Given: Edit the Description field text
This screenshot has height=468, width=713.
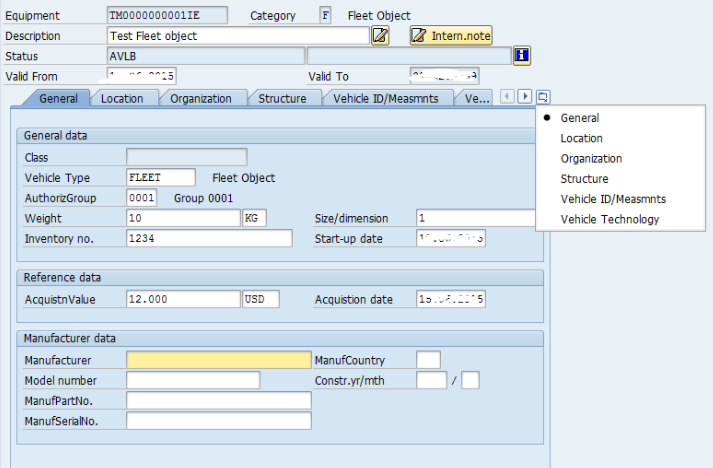Looking at the screenshot, I should click(x=238, y=35).
